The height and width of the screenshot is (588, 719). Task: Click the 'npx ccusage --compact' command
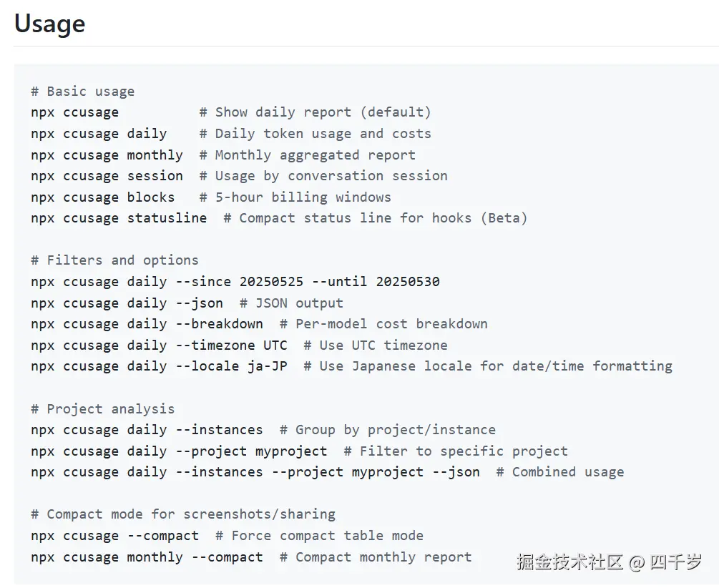pyautogui.click(x=114, y=536)
